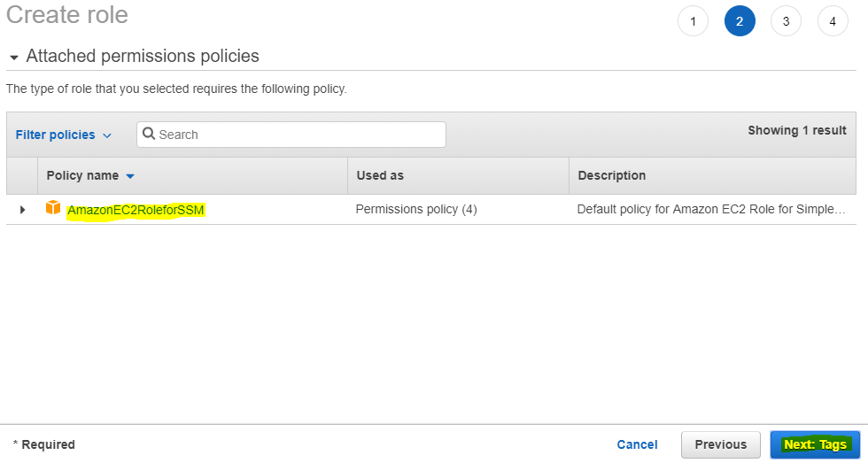Go to step 1 circle indicator
This screenshot has width=868, height=463.
click(693, 21)
